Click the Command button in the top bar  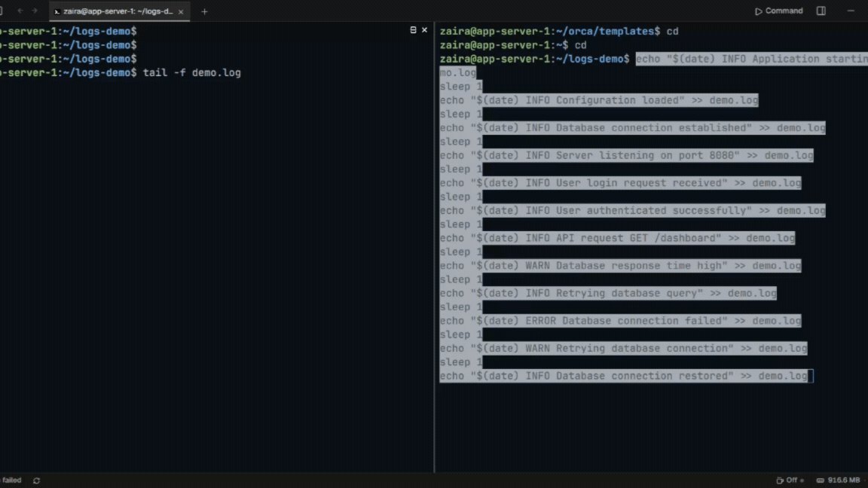(778, 11)
